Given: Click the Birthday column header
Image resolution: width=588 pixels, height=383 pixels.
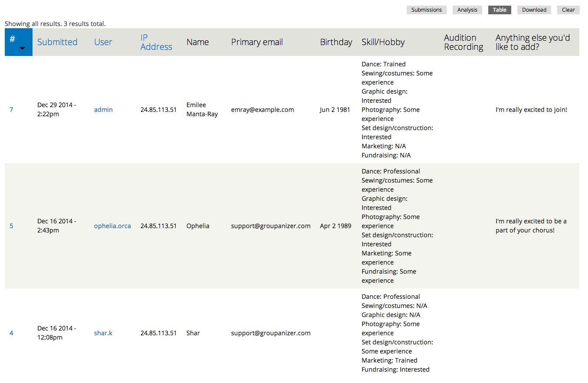Looking at the screenshot, I should tap(336, 42).
